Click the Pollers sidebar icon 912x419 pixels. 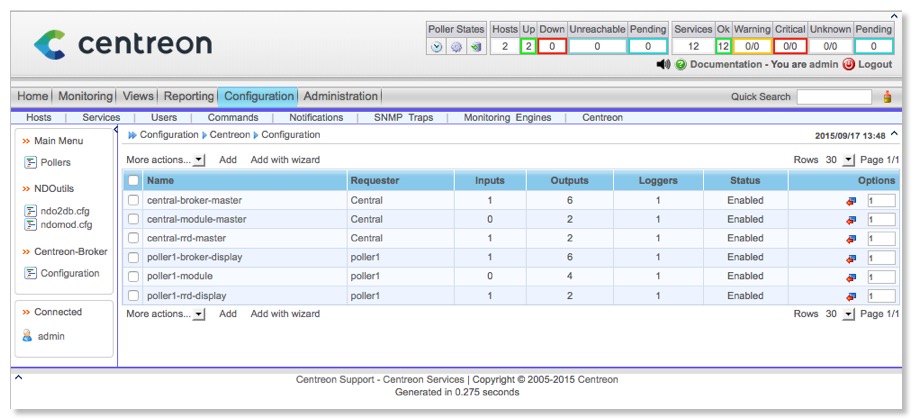[30, 163]
